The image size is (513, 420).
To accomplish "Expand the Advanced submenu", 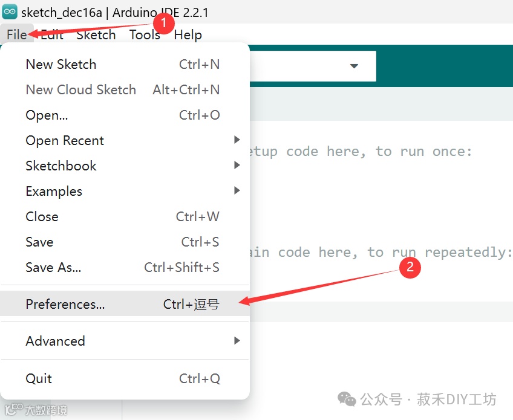I will click(125, 341).
